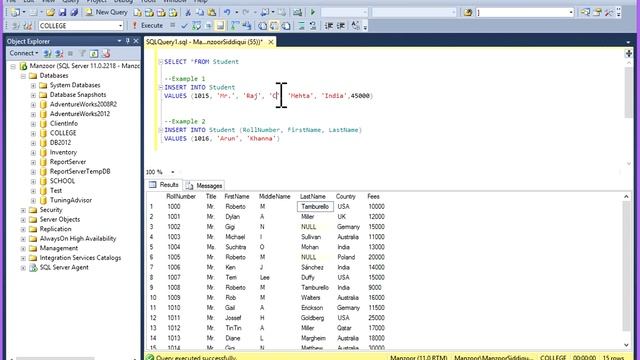Select the Tamburello cell in row 1
640x360 pixels.
pos(315,207)
